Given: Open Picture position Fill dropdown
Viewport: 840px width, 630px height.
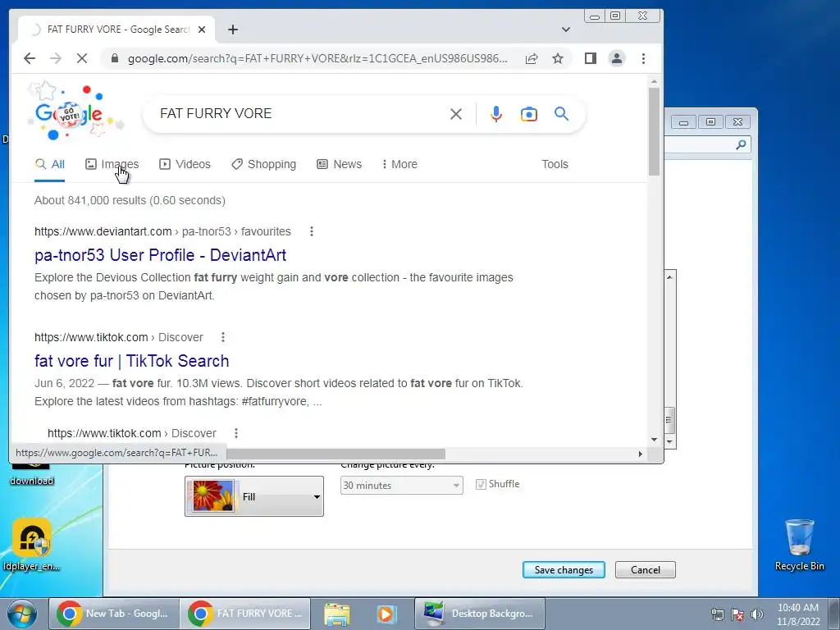Looking at the screenshot, I should click(x=254, y=496).
